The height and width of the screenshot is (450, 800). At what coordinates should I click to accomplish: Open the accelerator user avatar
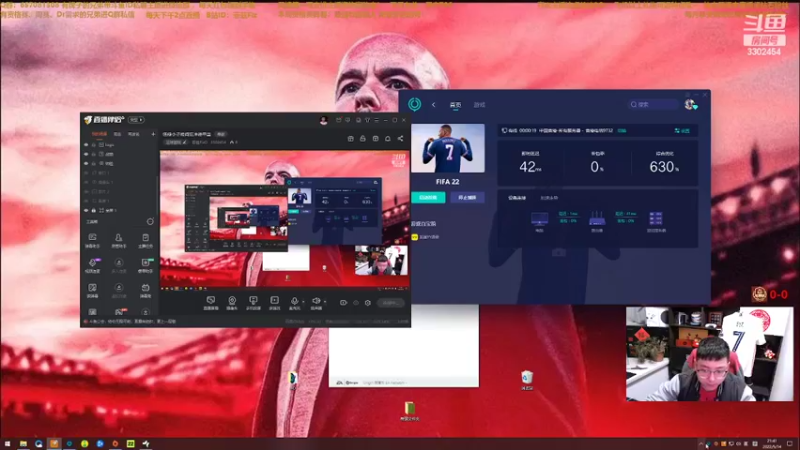(x=691, y=104)
